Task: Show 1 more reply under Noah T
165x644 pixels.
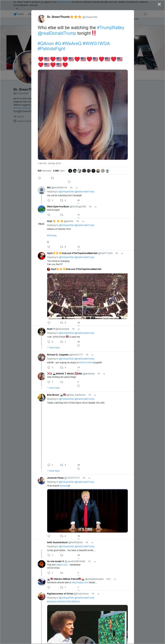Action: (x=53, y=348)
